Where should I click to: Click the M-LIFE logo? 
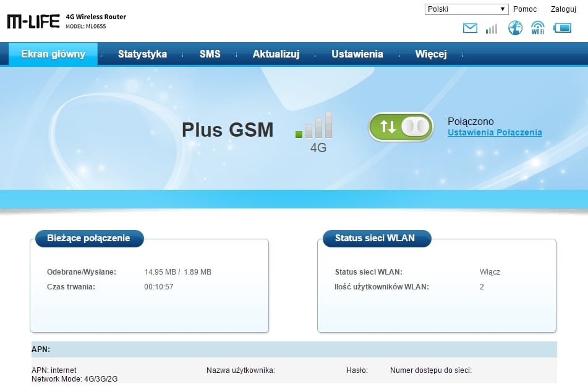pos(33,22)
